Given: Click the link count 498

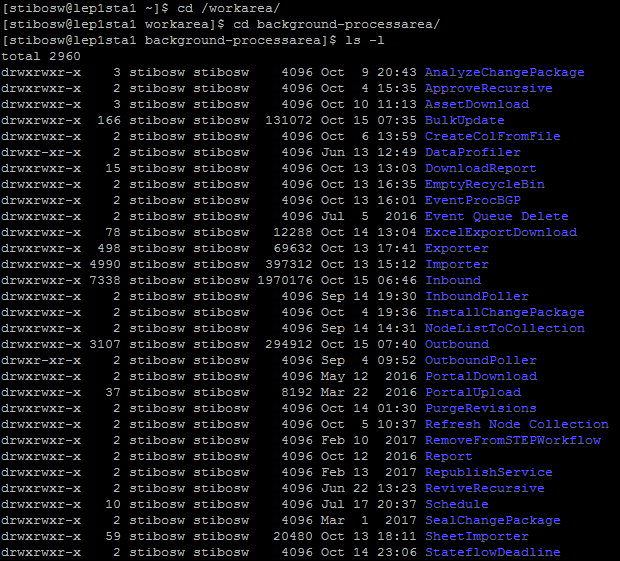Looking at the screenshot, I should click(x=109, y=249).
